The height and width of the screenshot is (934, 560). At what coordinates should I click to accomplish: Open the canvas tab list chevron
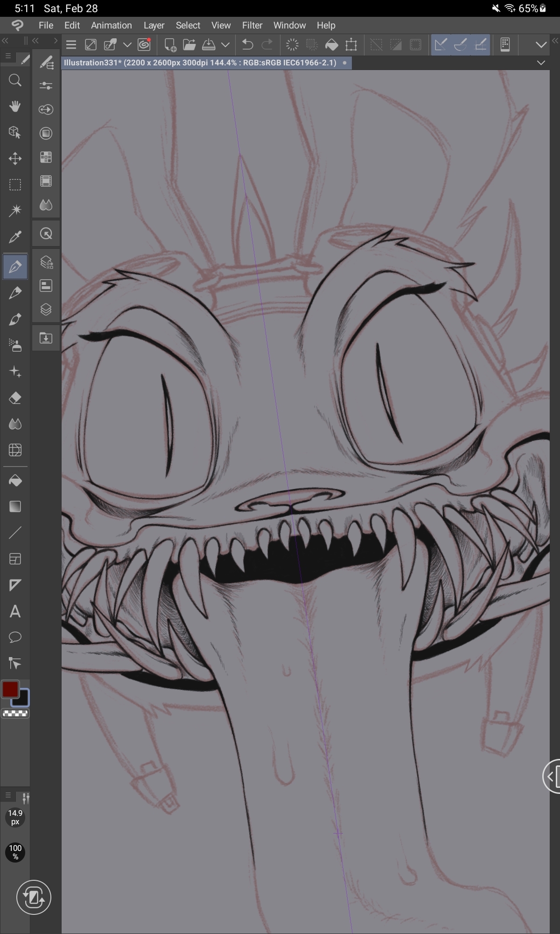(x=541, y=63)
